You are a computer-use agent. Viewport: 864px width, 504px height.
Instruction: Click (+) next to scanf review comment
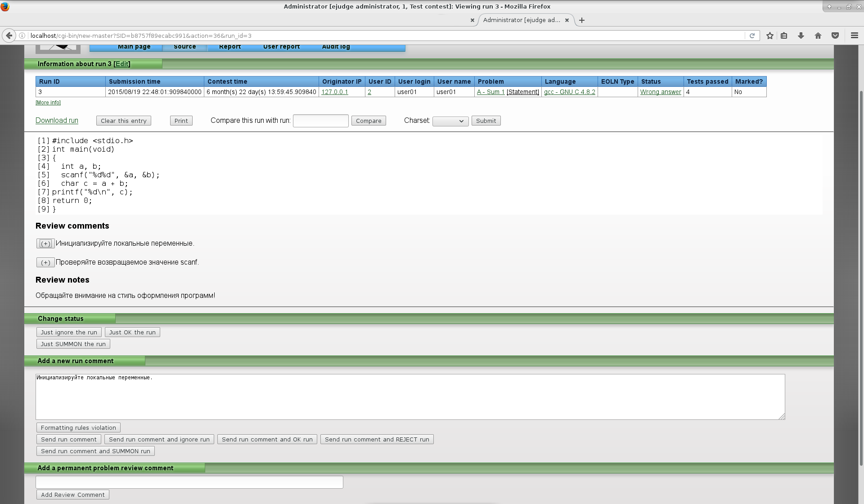pos(45,262)
